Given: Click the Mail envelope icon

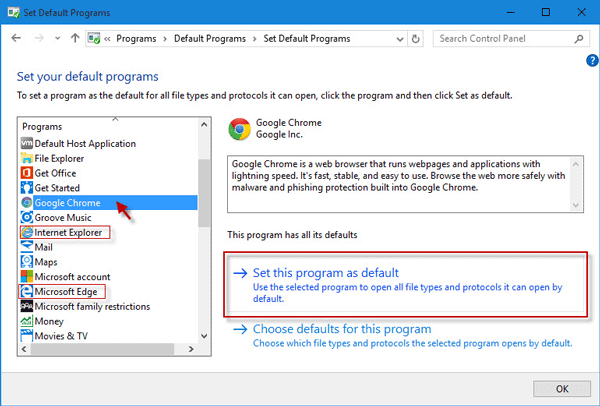Looking at the screenshot, I should [x=27, y=247].
